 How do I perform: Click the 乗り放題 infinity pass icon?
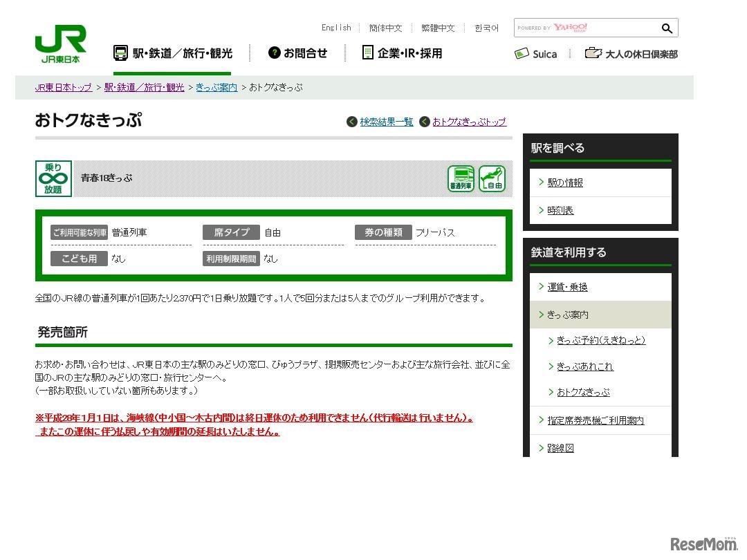tap(53, 178)
